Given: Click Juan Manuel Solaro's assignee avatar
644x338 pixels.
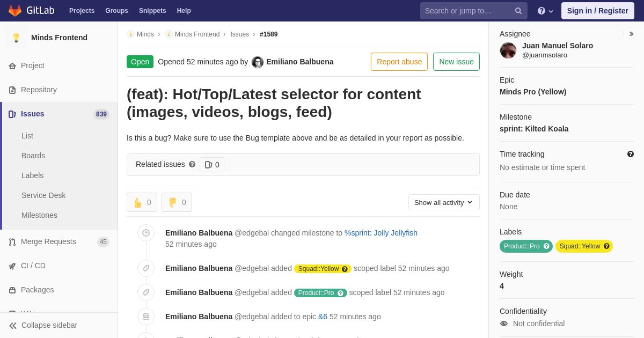Looking at the screenshot, I should [508, 50].
